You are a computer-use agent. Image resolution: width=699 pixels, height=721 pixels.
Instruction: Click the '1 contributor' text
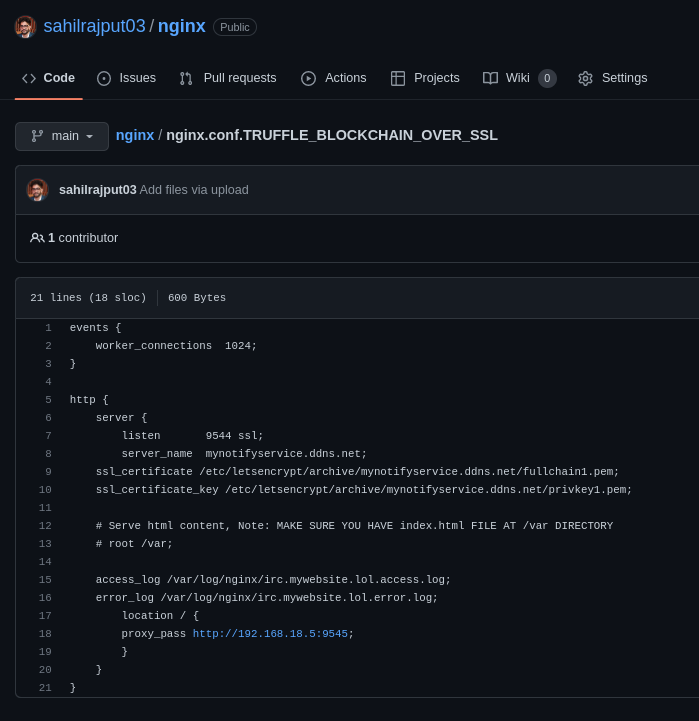coord(83,238)
